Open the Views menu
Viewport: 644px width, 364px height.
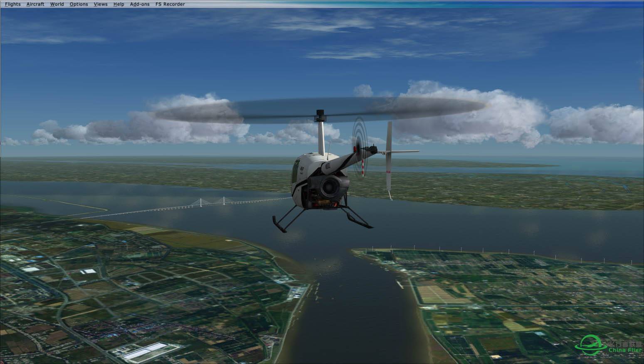[101, 4]
